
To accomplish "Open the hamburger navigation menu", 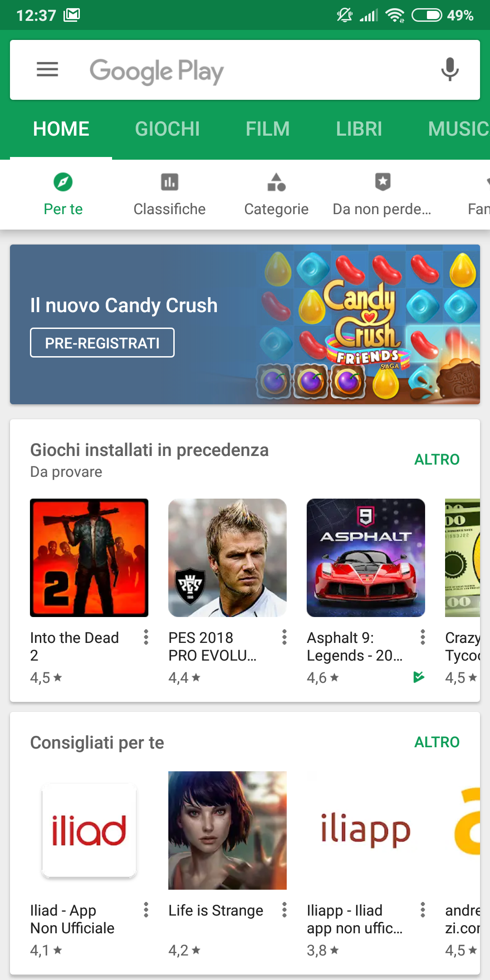I will click(47, 70).
